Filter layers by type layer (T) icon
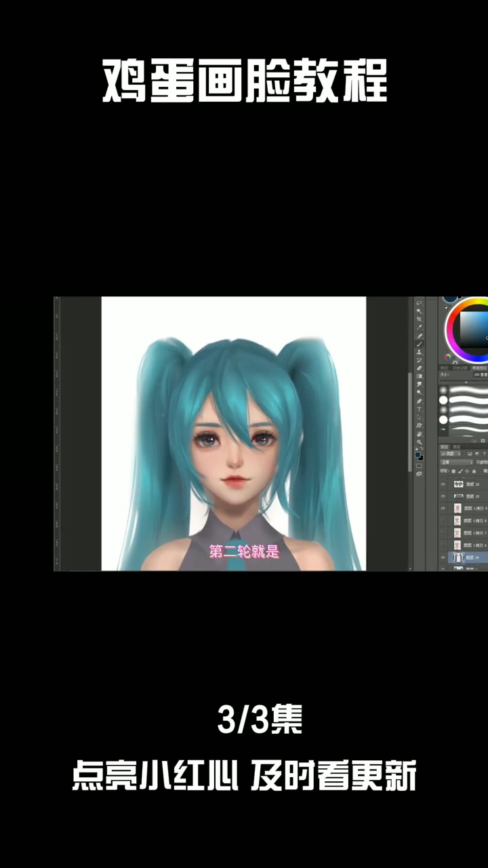488x868 pixels. point(485,454)
